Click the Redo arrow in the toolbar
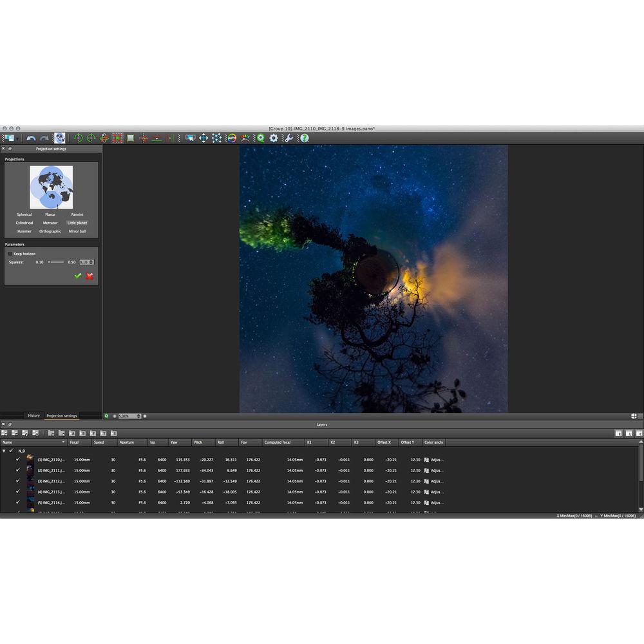The height and width of the screenshot is (644, 644). [x=44, y=138]
